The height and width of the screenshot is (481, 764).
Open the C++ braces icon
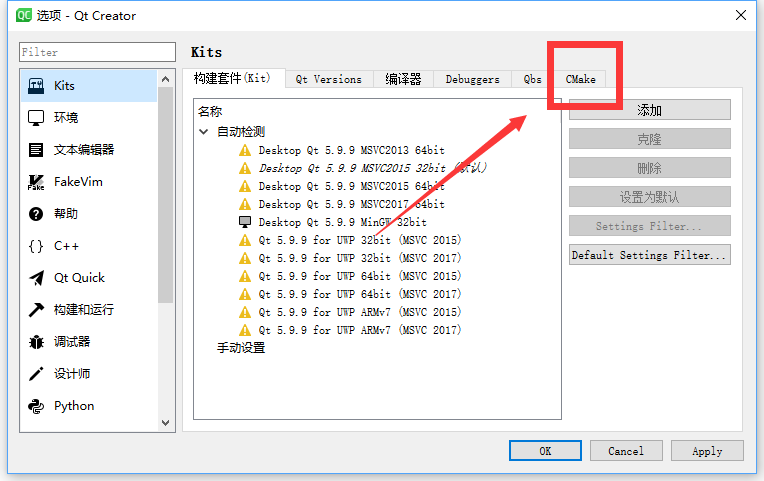tap(36, 246)
